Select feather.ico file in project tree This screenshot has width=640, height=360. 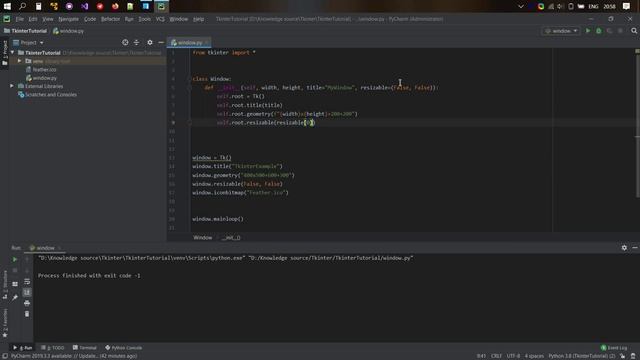coord(41,69)
